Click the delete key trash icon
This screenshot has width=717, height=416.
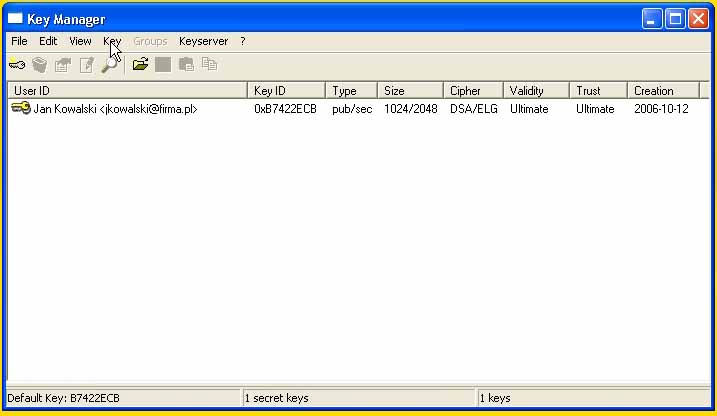pos(40,65)
